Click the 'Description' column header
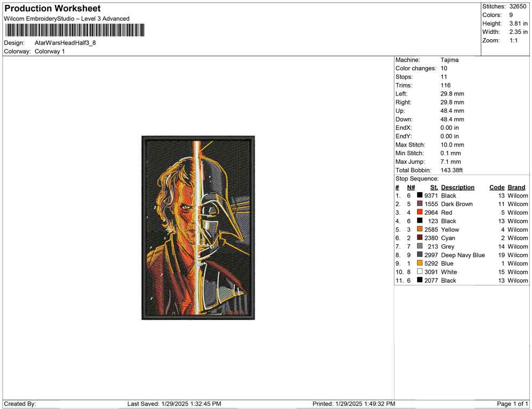Image resolution: width=532 pixels, height=409 pixels. click(x=457, y=187)
